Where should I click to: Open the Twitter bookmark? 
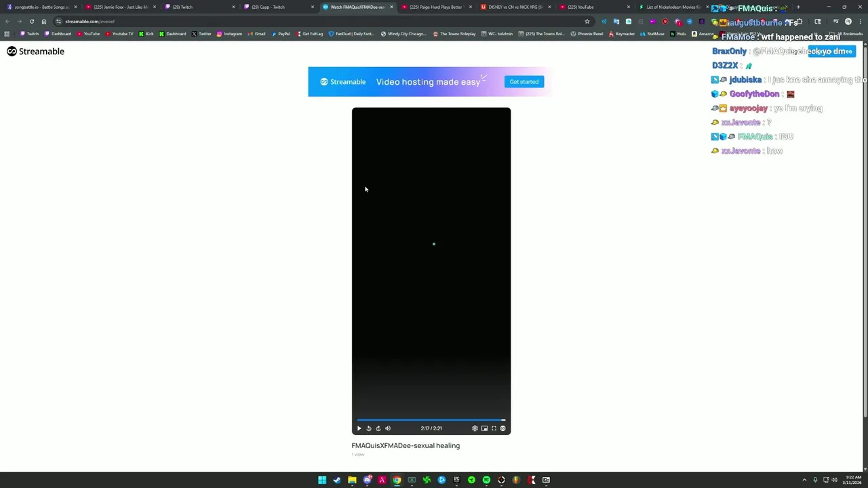pos(201,33)
